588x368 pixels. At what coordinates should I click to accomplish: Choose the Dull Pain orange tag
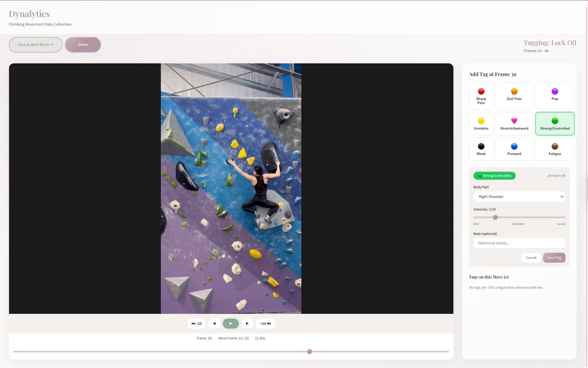[514, 96]
